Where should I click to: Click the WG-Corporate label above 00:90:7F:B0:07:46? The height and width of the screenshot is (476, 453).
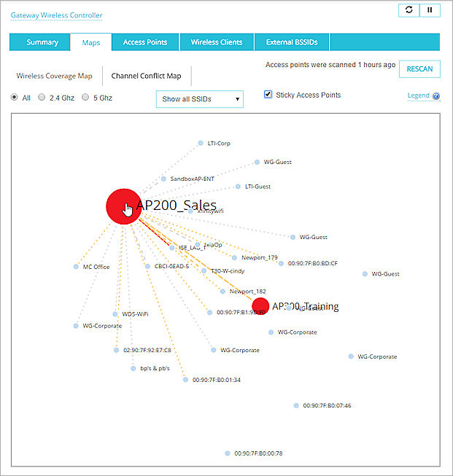(x=377, y=356)
